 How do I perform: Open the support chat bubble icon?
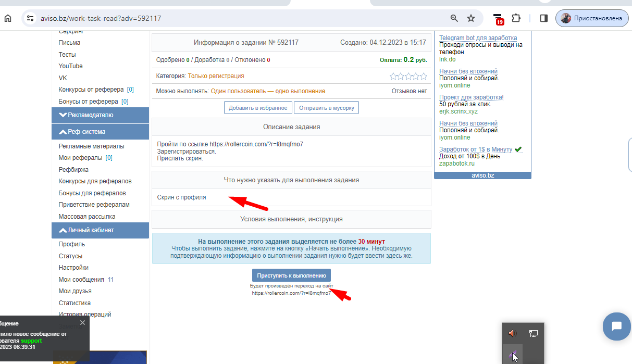click(617, 327)
